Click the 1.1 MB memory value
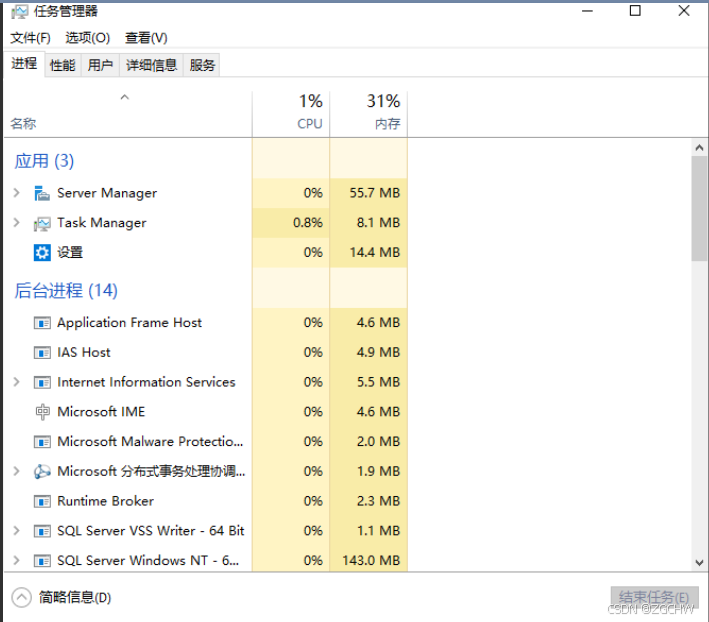This screenshot has width=709, height=622. [x=378, y=531]
